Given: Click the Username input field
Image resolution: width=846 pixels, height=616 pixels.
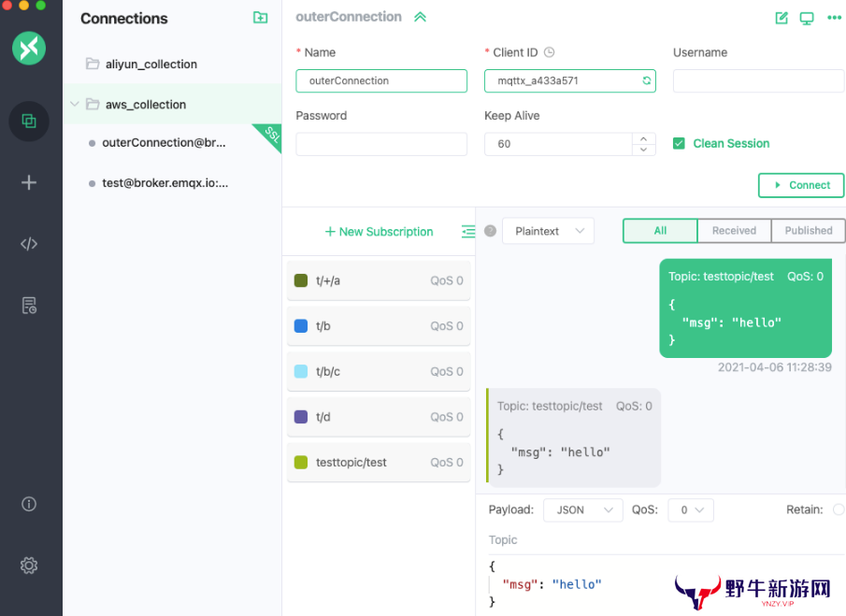Looking at the screenshot, I should click(758, 81).
